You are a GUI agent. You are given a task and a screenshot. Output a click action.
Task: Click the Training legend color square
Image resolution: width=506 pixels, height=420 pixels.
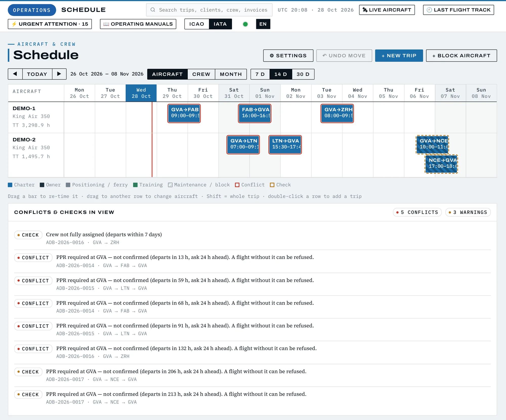[135, 185]
